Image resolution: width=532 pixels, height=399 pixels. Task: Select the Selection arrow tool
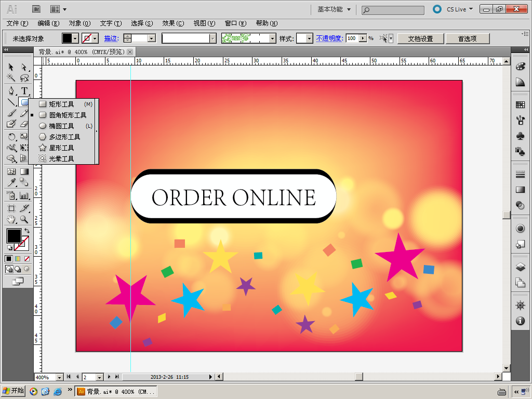click(x=11, y=67)
